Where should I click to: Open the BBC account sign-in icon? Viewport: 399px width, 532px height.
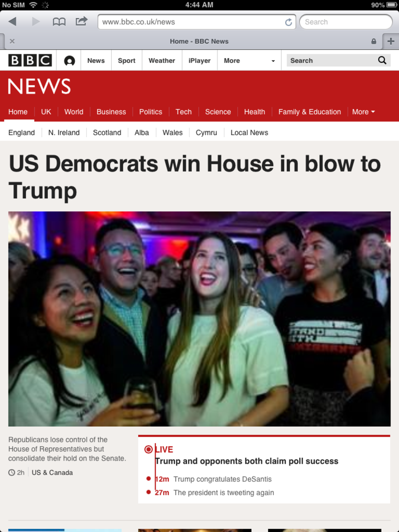click(69, 61)
